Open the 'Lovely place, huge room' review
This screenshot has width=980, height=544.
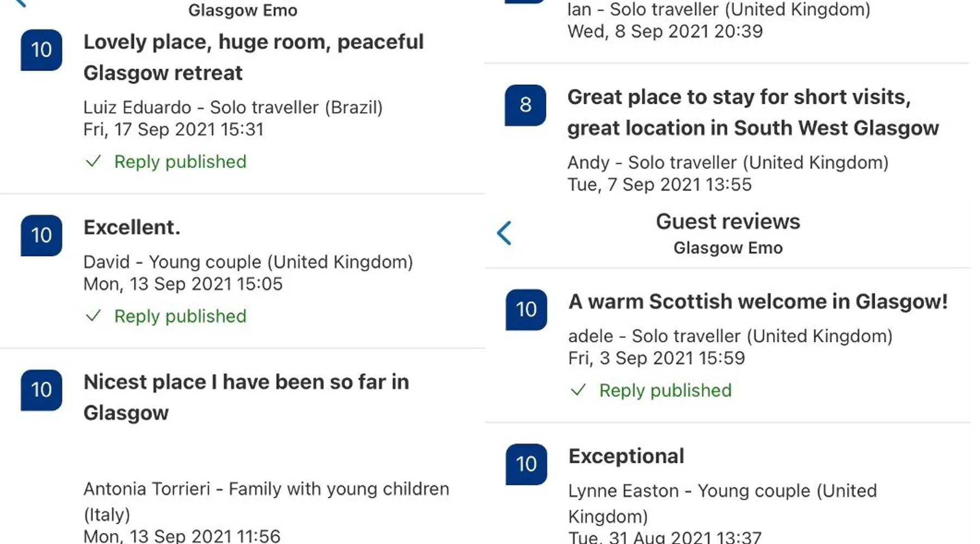coord(253,57)
